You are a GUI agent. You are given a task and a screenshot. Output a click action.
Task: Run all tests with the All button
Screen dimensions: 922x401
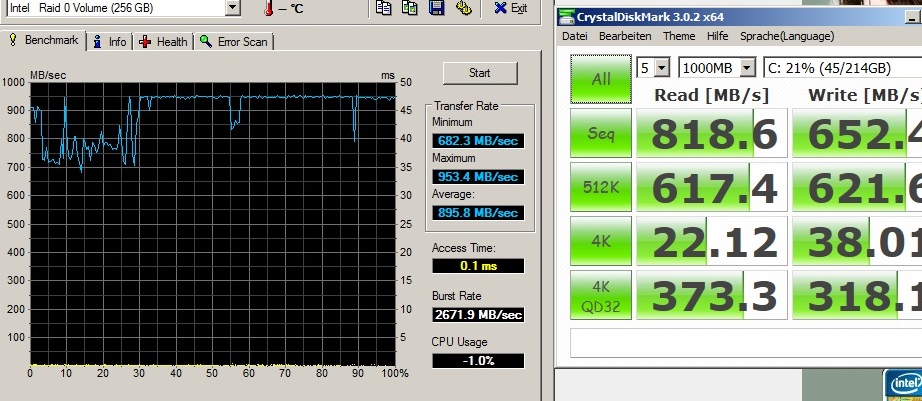(x=601, y=79)
